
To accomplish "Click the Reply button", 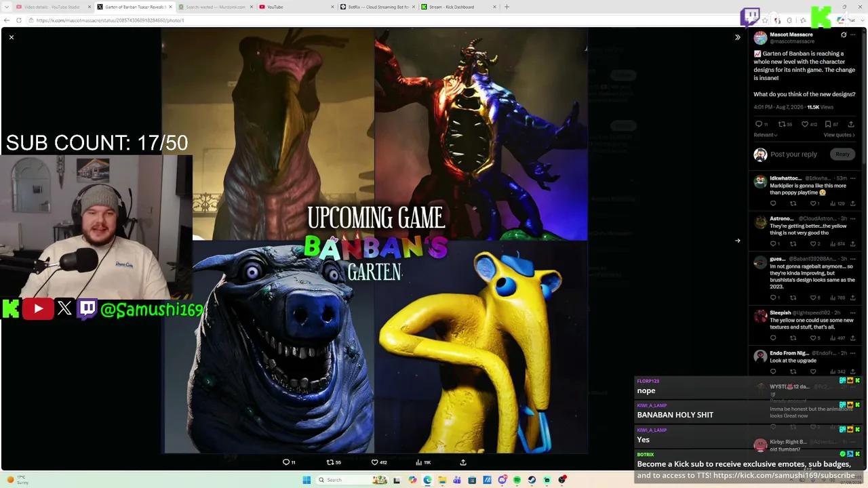I will (x=842, y=154).
